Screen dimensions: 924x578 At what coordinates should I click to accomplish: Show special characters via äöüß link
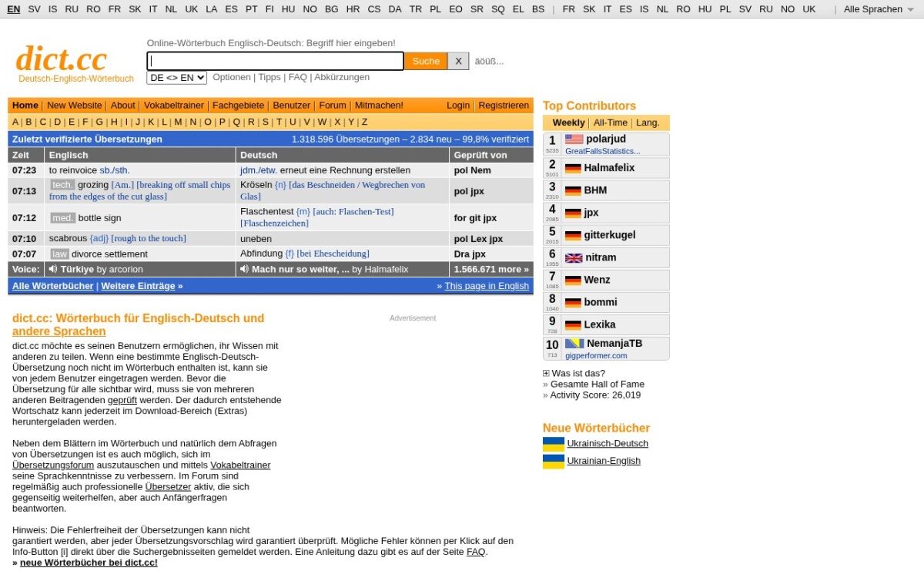(x=489, y=61)
